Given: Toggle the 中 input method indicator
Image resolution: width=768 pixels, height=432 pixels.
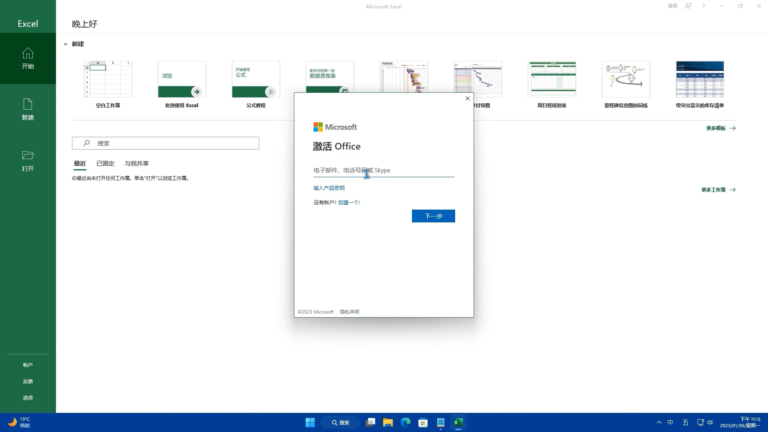Looking at the screenshot, I should [x=671, y=423].
